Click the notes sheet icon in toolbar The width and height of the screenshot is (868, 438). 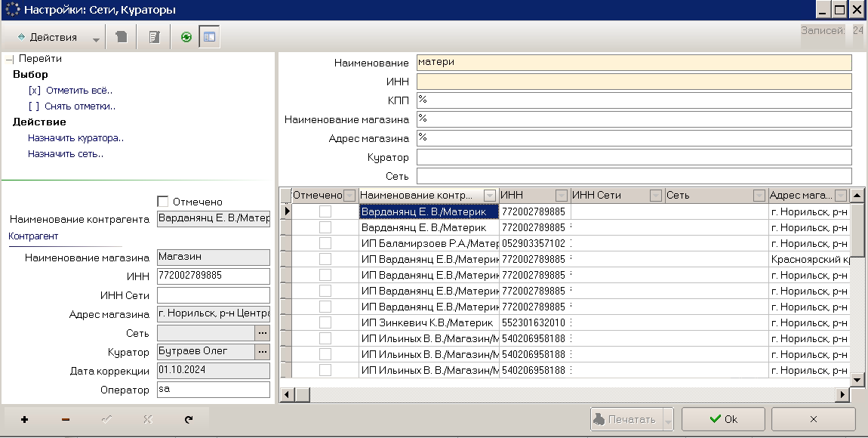(x=154, y=37)
